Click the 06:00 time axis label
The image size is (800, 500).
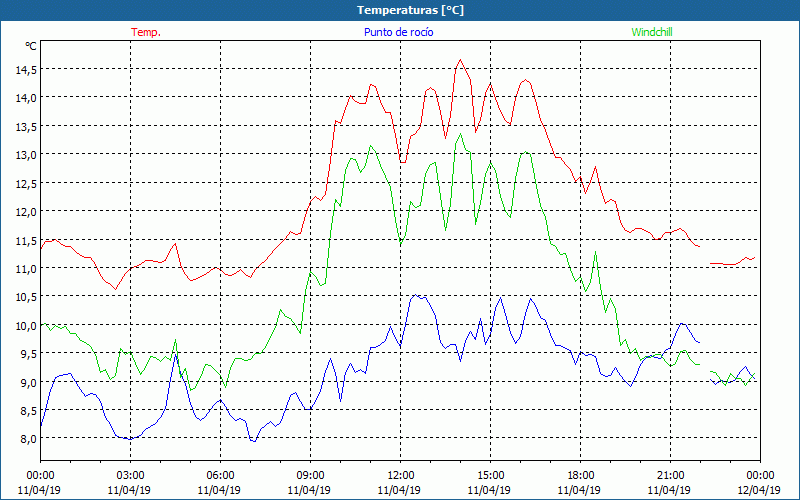[220, 476]
